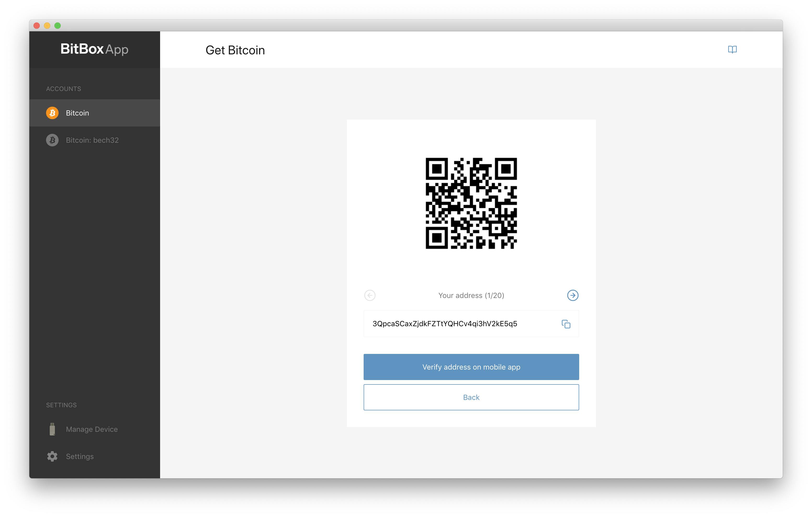Copy the Bitcoin address to clipboard
The height and width of the screenshot is (517, 812).
(566, 324)
